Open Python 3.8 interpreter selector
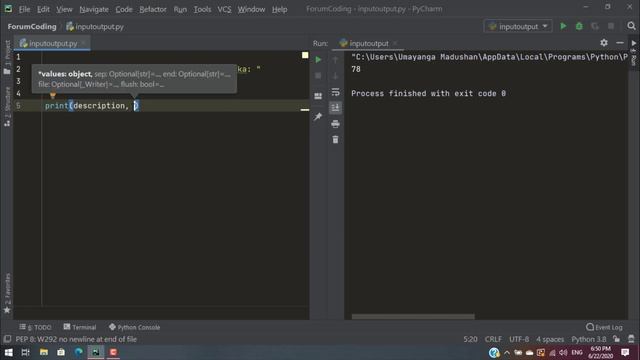640x360 pixels. click(589, 339)
